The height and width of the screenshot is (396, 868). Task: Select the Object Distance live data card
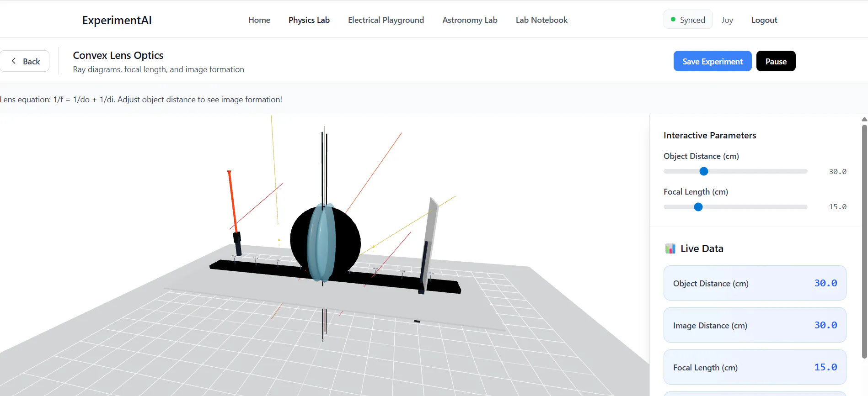(x=755, y=283)
